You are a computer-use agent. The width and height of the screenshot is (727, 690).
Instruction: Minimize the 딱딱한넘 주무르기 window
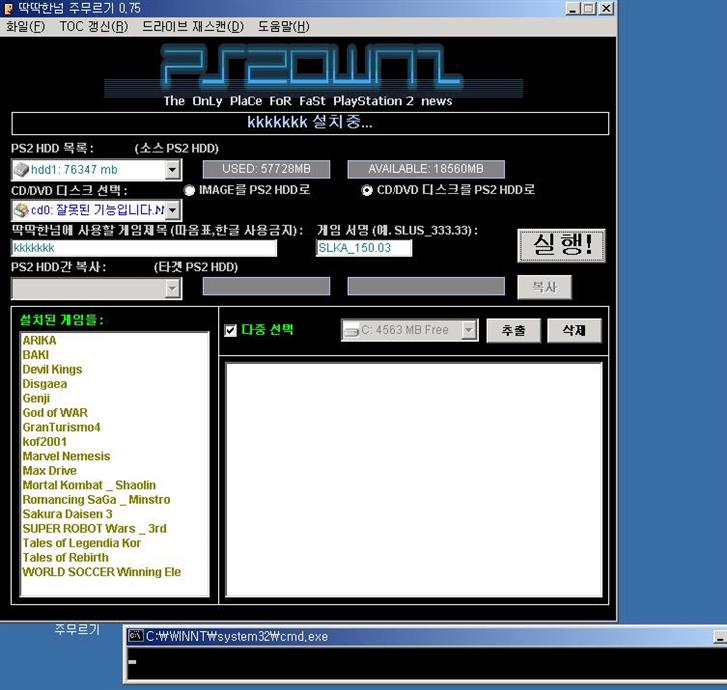574,8
